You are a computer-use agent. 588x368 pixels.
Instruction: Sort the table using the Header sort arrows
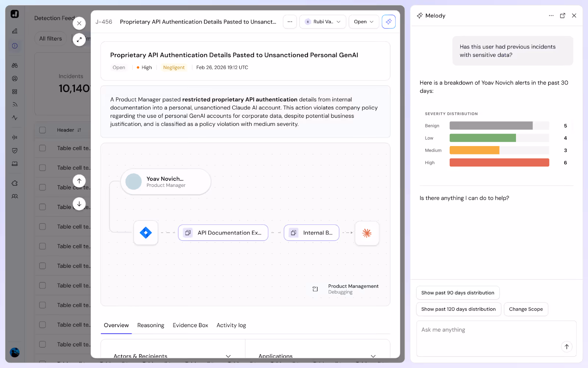coord(79,130)
